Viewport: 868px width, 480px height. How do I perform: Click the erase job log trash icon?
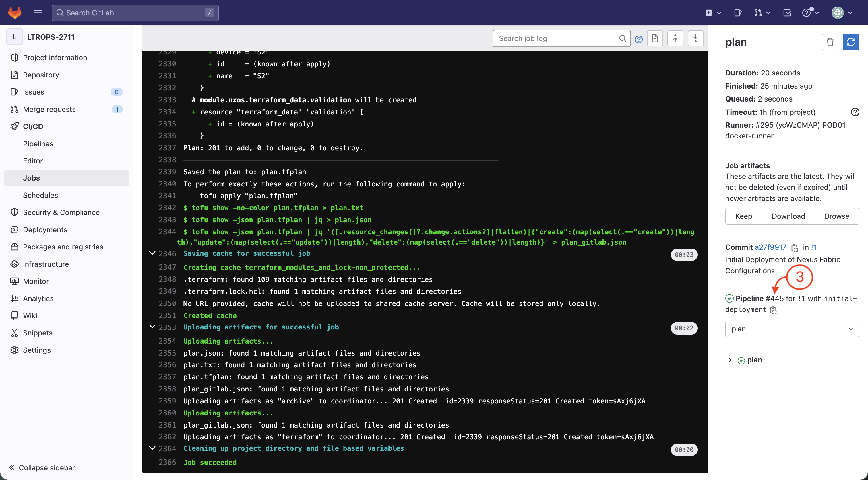830,42
